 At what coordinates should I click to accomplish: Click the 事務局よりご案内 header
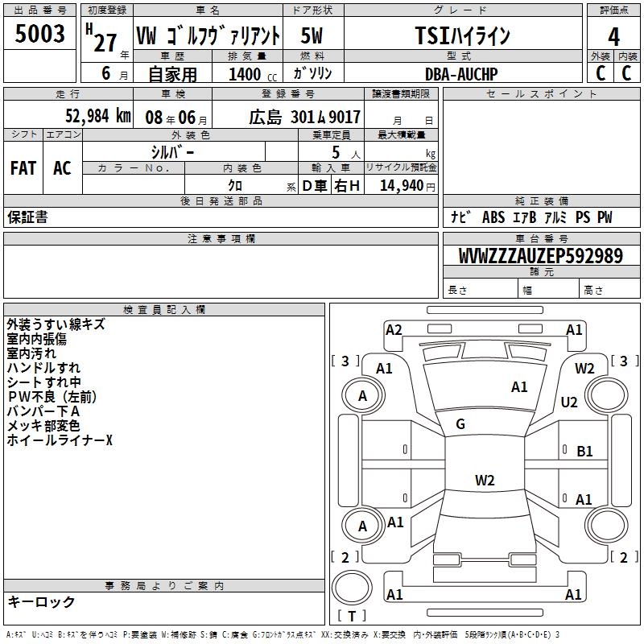point(164,586)
